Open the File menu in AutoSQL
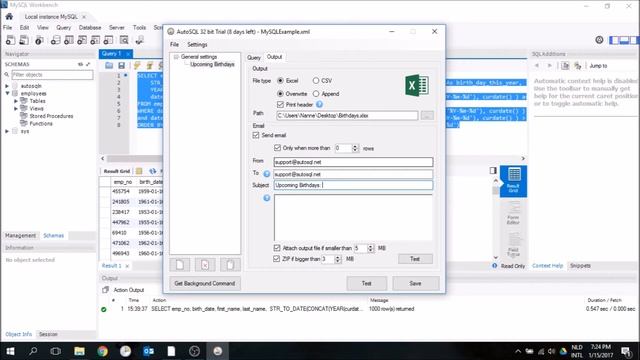 pos(174,44)
